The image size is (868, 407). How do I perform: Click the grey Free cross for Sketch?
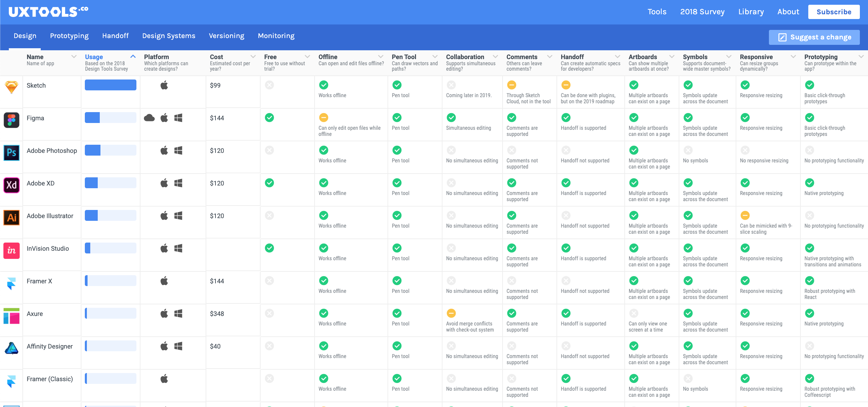(269, 85)
